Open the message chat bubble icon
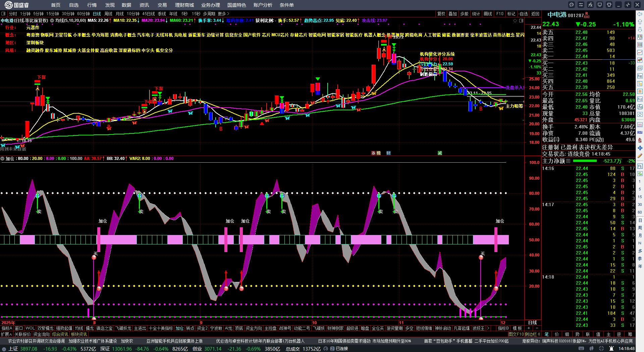The height and width of the screenshot is (352, 644). click(x=572, y=5)
